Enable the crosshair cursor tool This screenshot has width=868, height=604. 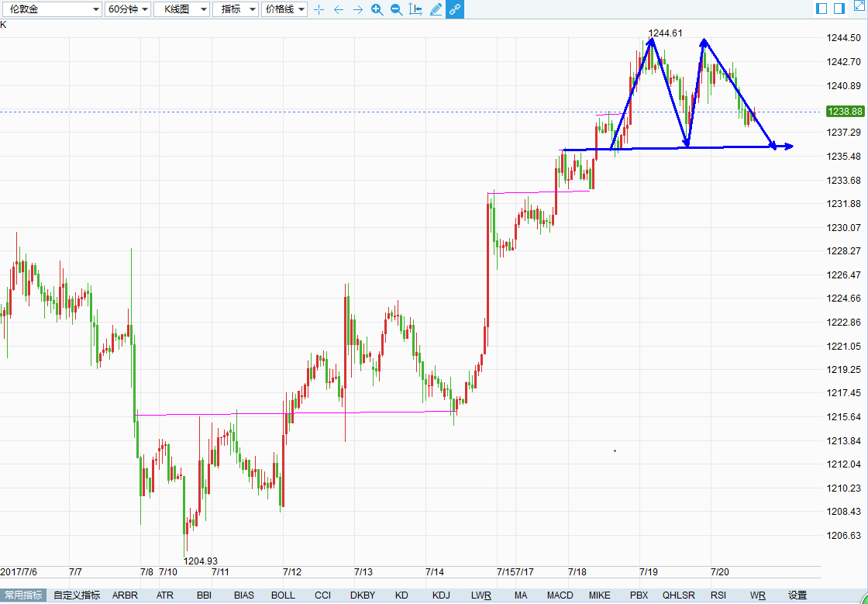pos(319,9)
